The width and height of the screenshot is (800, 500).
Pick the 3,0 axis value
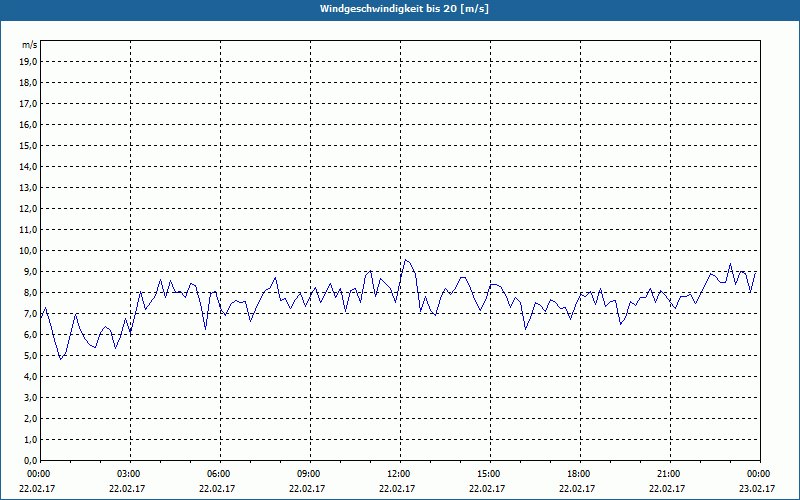[x=31, y=397]
